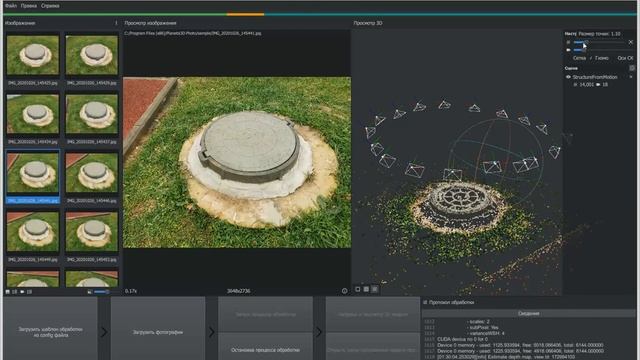The image size is (640, 360).
Task: Toggle the Гизмо checkbox
Action: 599,58
